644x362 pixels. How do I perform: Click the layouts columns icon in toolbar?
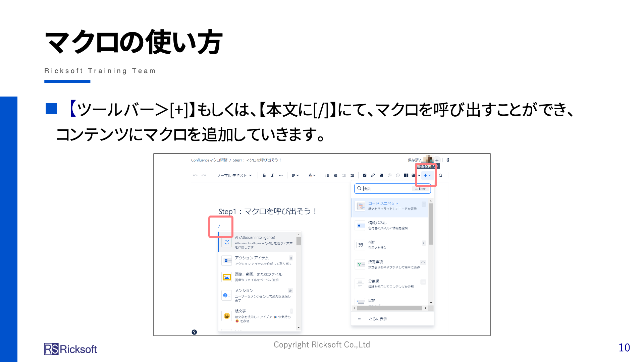coord(406,175)
